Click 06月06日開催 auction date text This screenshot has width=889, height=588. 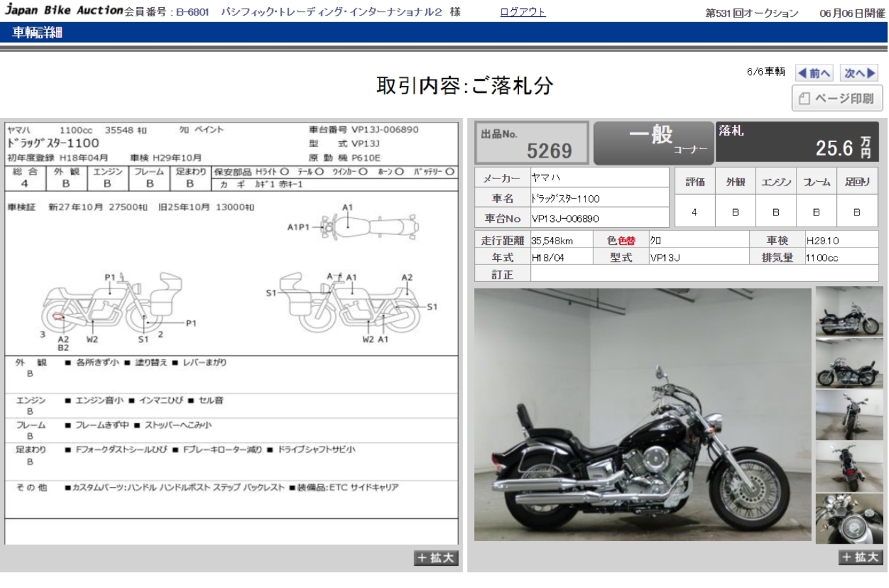[852, 13]
